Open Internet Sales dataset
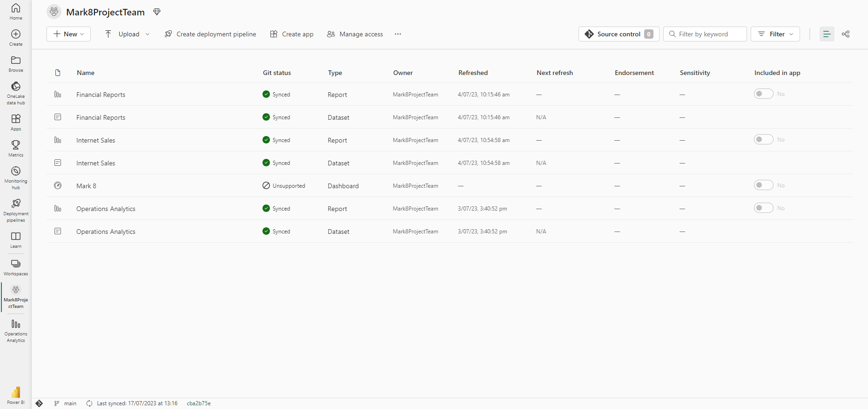This screenshot has height=409, width=868. [96, 163]
